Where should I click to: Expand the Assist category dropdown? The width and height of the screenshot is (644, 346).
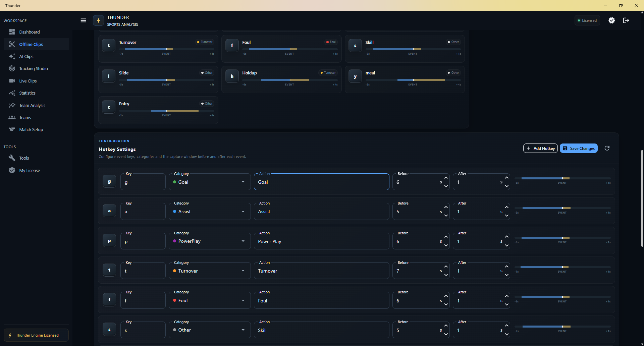(x=210, y=211)
